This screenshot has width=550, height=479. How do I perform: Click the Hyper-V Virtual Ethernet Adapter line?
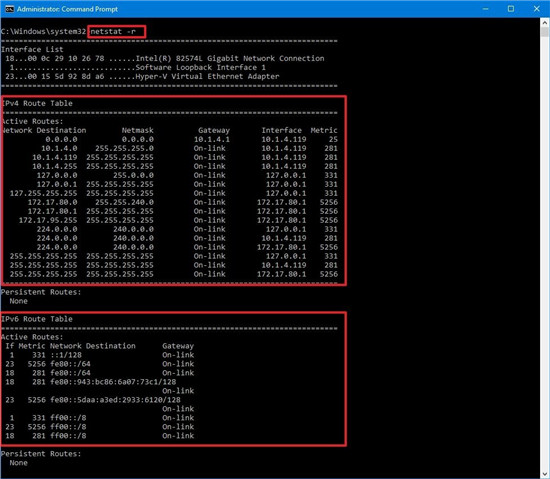point(142,76)
